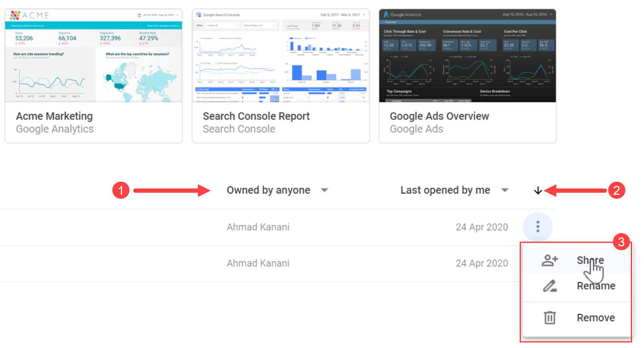The width and height of the screenshot is (644, 348).
Task: Click the first row's 24 Apr 2020 date
Action: [x=482, y=227]
